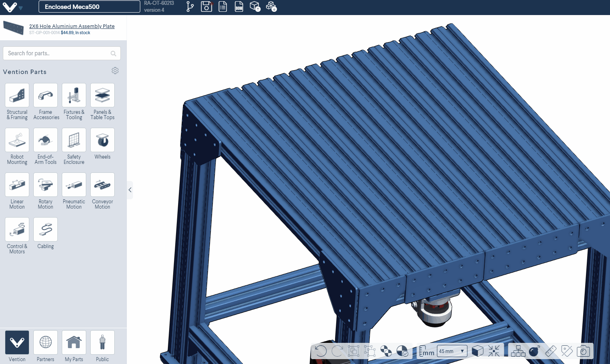Click the 3D cube view icon

tap(478, 351)
